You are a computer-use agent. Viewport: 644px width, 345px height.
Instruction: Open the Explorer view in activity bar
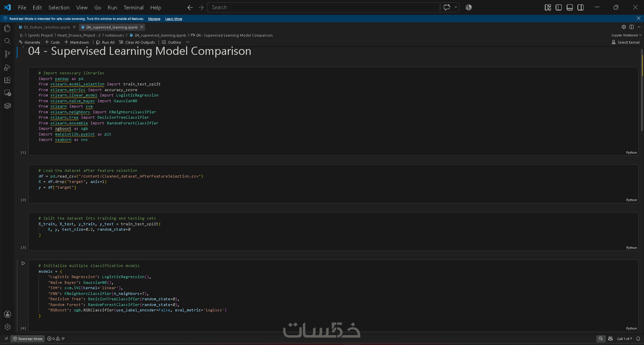point(7,29)
